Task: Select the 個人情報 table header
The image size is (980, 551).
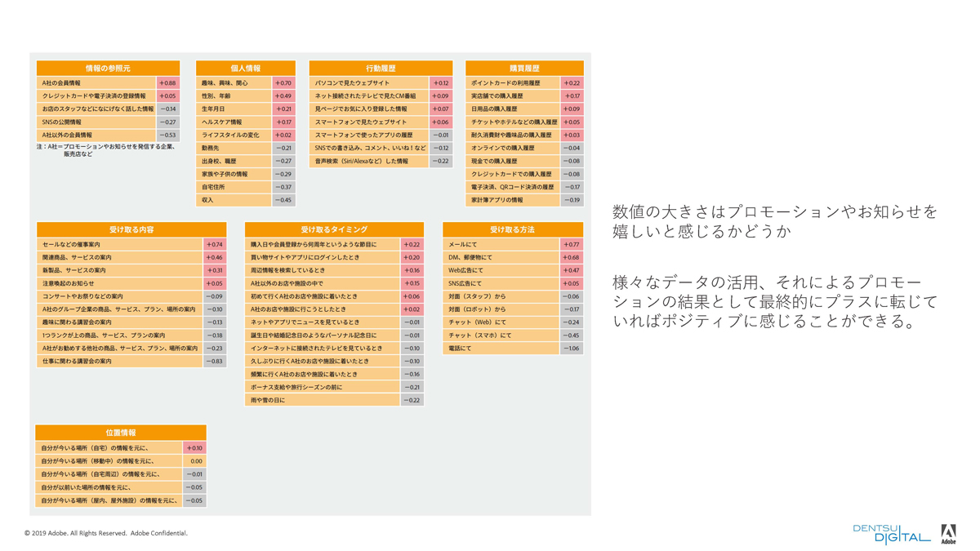Action: click(245, 69)
